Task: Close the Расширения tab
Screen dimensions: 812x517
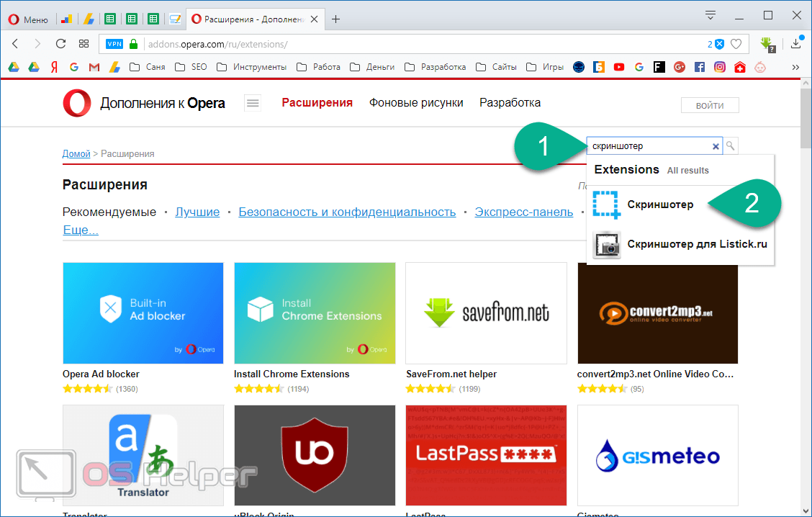Action: coord(314,19)
